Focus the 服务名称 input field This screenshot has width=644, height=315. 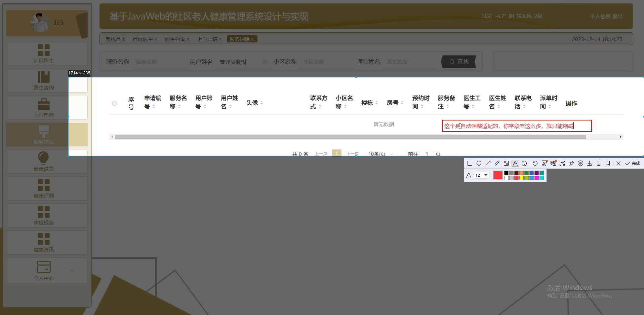[159, 62]
